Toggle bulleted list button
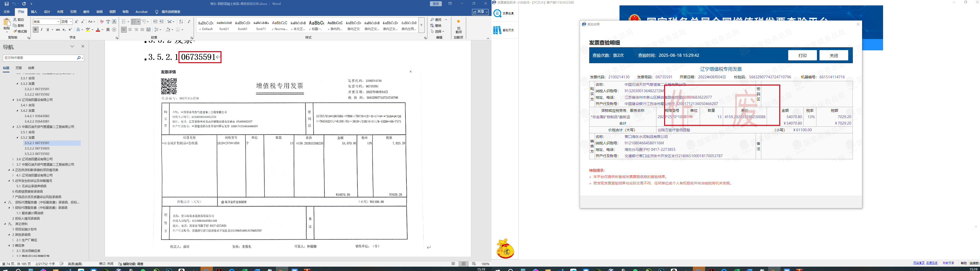 pyautogui.click(x=124, y=22)
